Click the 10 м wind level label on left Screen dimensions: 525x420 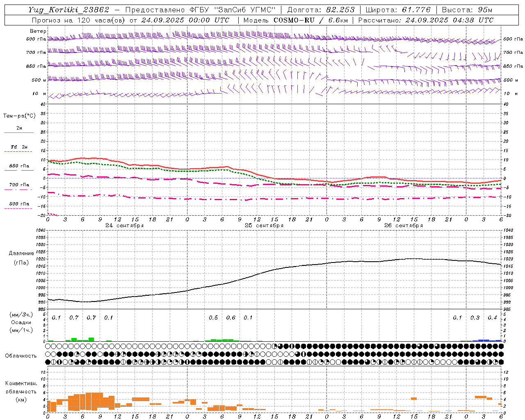point(39,94)
